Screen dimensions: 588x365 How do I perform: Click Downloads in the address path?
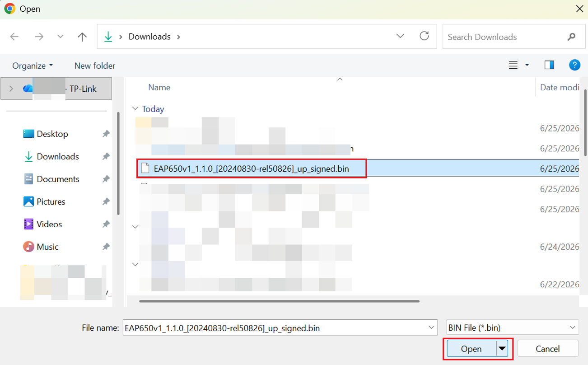coord(149,37)
